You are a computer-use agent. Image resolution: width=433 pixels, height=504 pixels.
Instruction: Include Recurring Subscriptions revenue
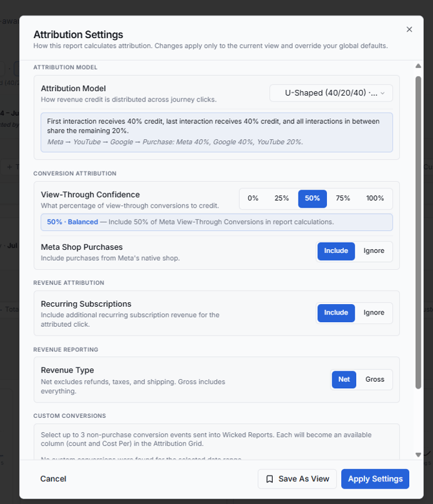336,312
